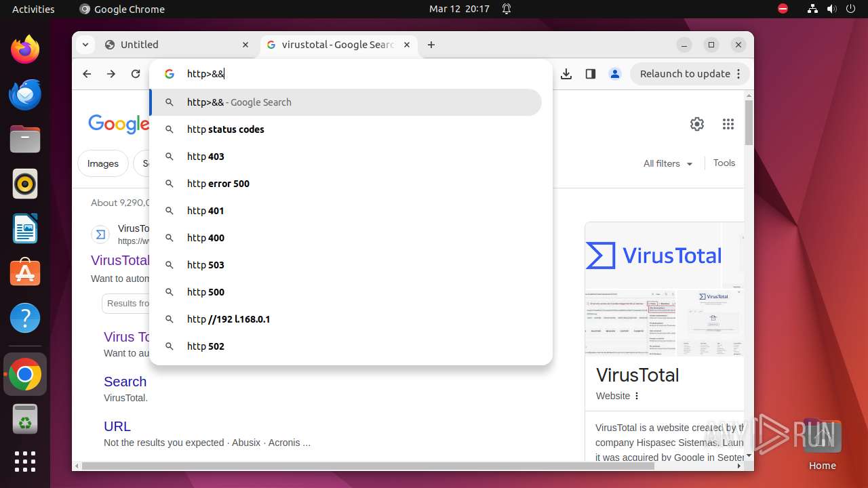This screenshot has width=868, height=488.
Task: Open the network status indicator
Action: click(x=812, y=9)
